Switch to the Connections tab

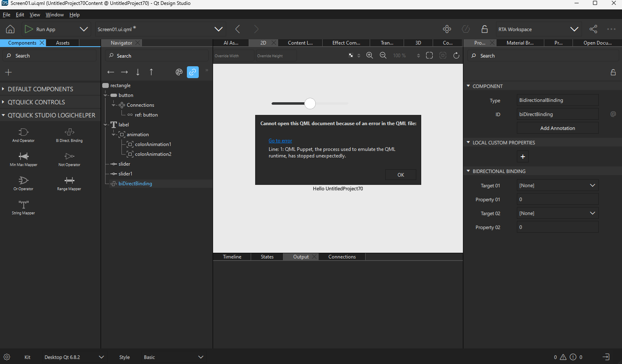click(342, 257)
